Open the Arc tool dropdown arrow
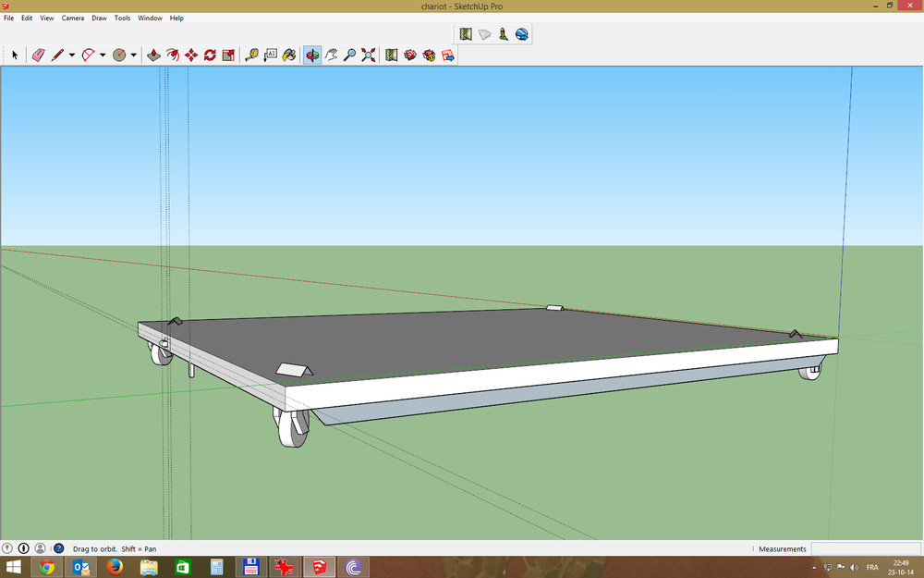Viewport: 924px width, 578px height. click(x=103, y=55)
